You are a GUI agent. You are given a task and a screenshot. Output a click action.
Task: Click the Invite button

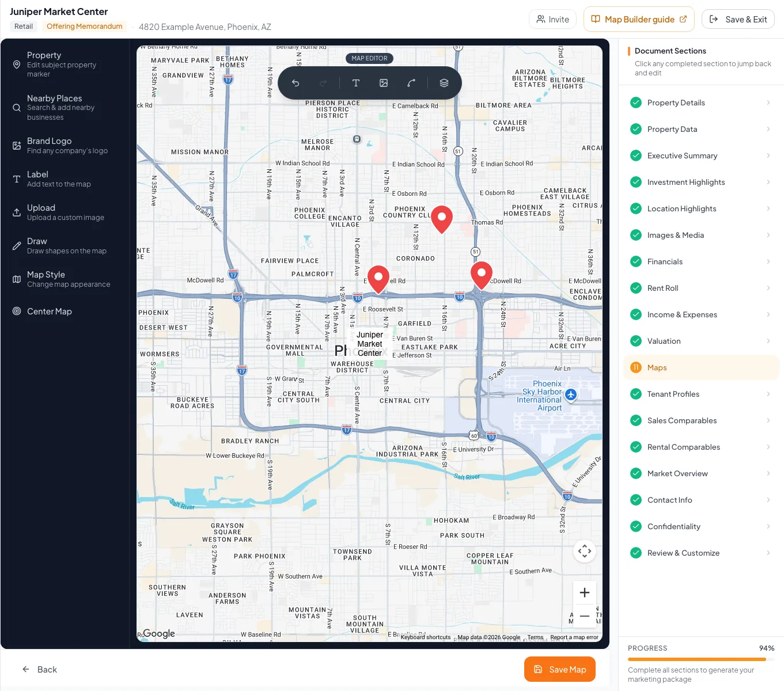coord(553,19)
